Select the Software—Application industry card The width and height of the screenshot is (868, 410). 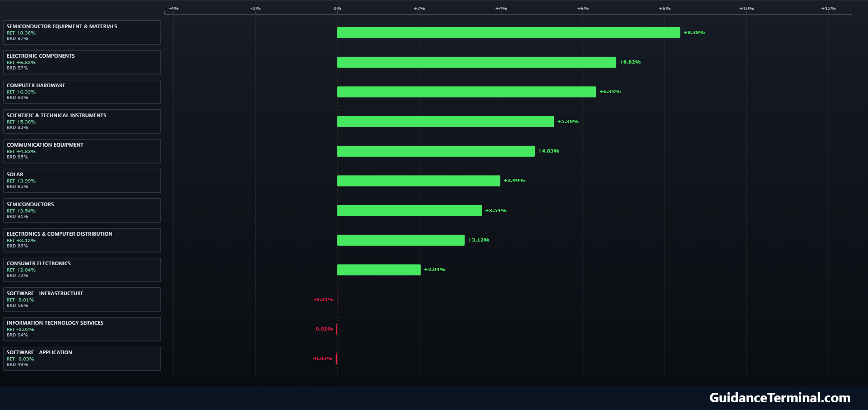tap(82, 359)
